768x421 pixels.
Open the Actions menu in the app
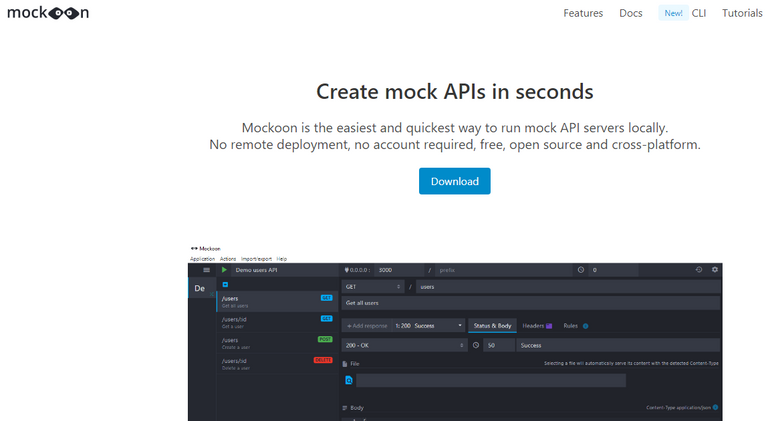(228, 259)
